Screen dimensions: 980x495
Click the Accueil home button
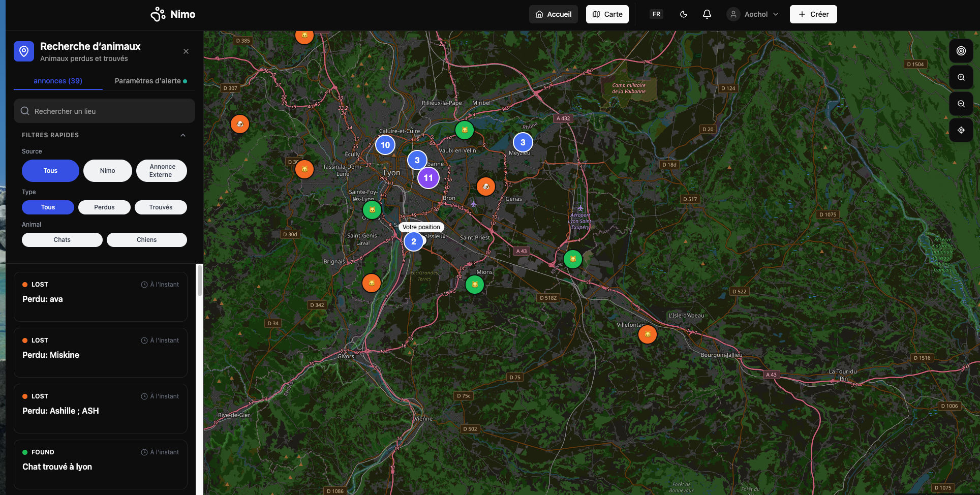[554, 14]
